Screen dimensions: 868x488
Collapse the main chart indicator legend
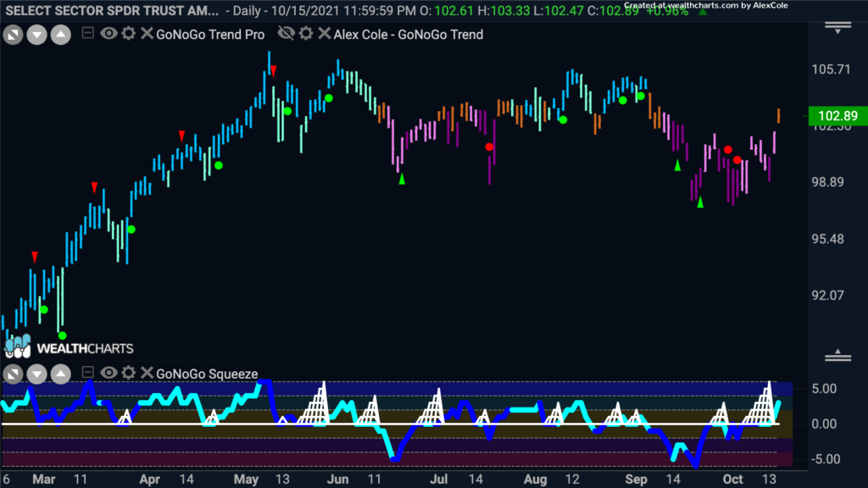[87, 35]
